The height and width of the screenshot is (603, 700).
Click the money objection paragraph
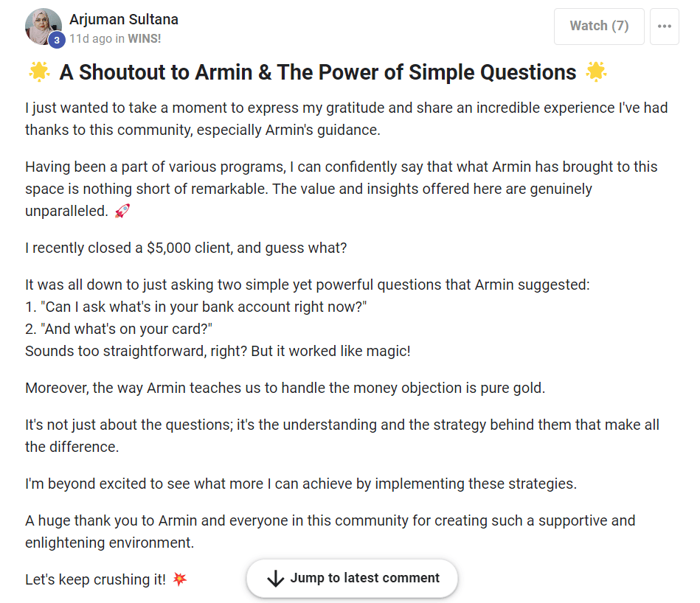point(285,388)
